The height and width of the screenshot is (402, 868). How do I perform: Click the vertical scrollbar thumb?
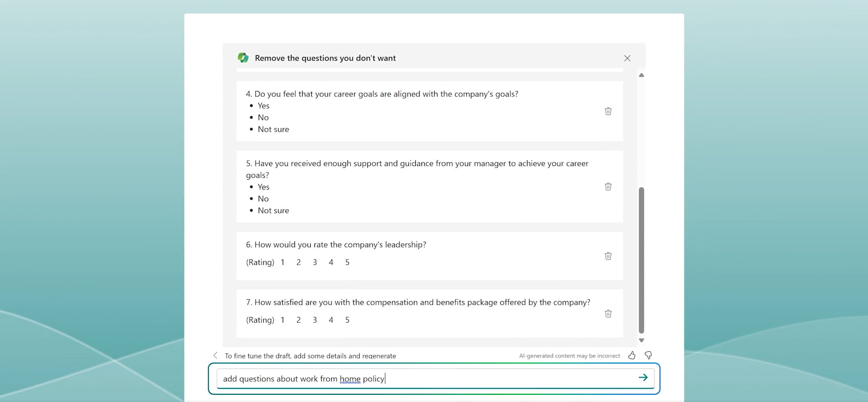tap(641, 260)
